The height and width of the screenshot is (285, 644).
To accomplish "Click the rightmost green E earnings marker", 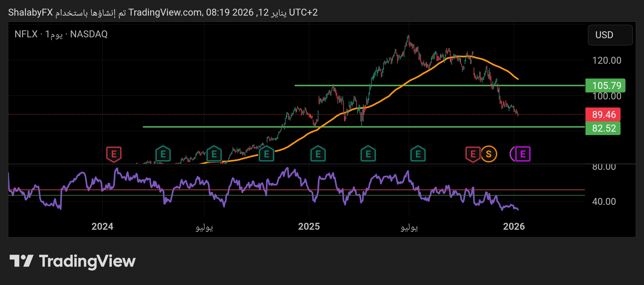I will [418, 154].
